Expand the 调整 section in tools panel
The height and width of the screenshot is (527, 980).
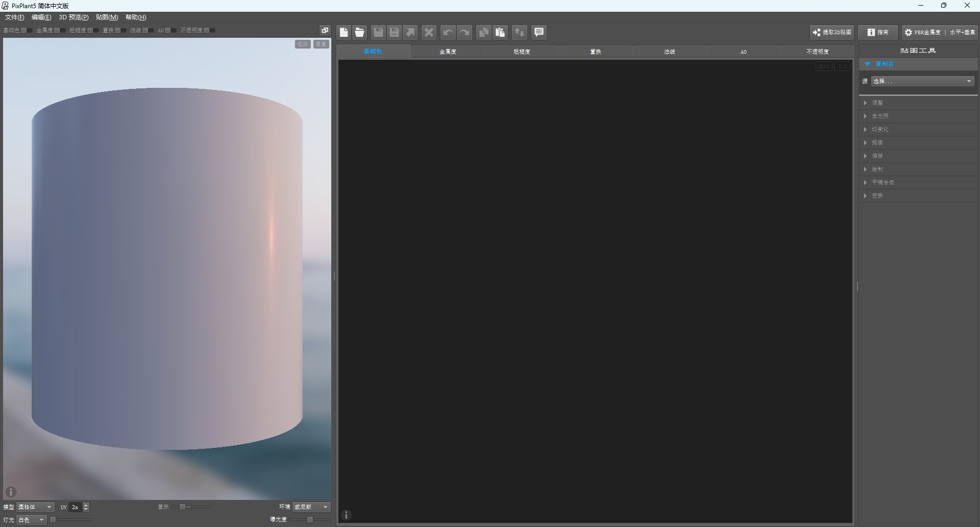(x=877, y=103)
